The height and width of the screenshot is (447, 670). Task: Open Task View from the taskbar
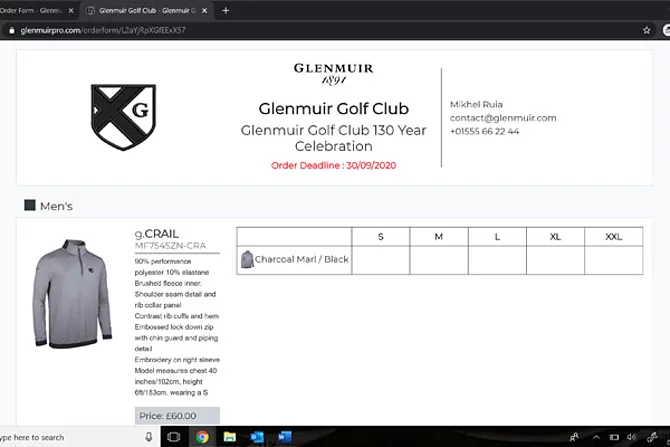coord(173,437)
